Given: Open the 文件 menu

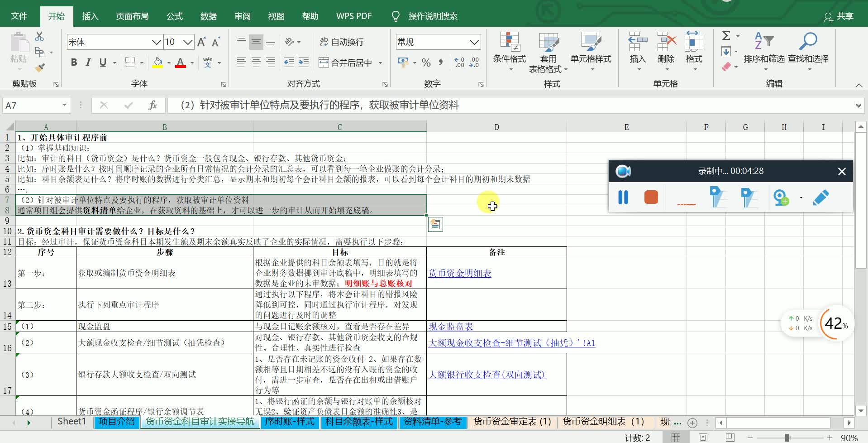Looking at the screenshot, I should click(19, 16).
